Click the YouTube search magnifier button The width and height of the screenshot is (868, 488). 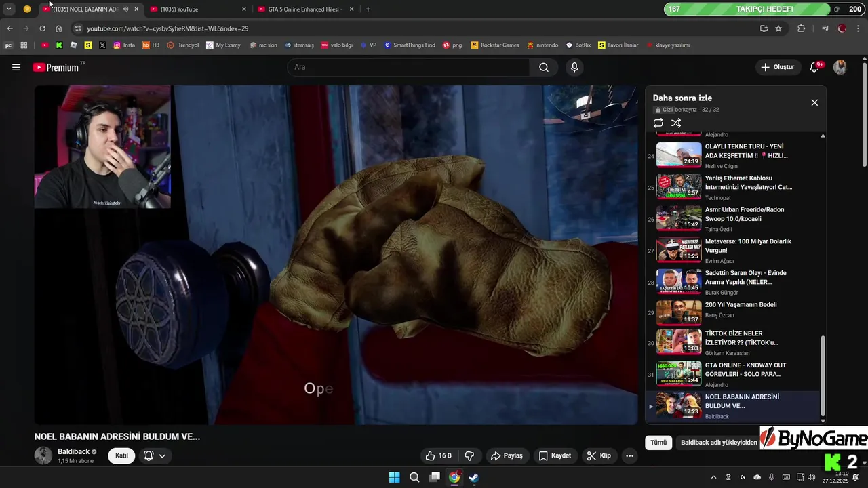(x=544, y=67)
